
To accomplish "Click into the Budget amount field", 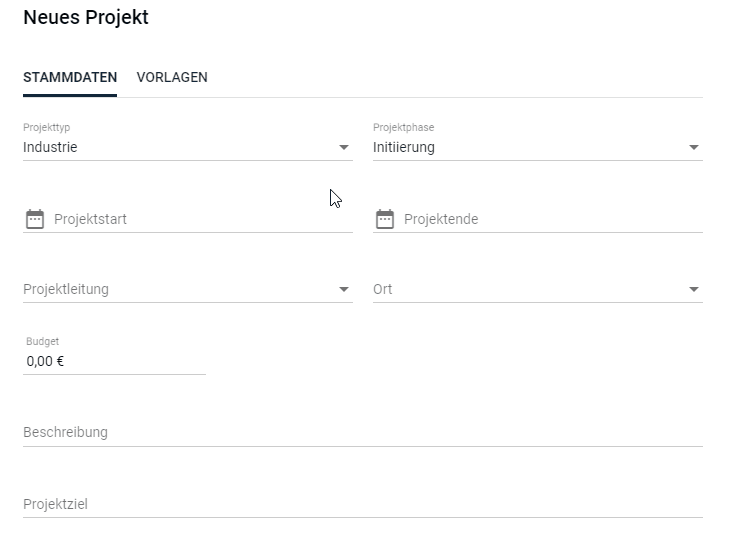I will tap(115, 361).
